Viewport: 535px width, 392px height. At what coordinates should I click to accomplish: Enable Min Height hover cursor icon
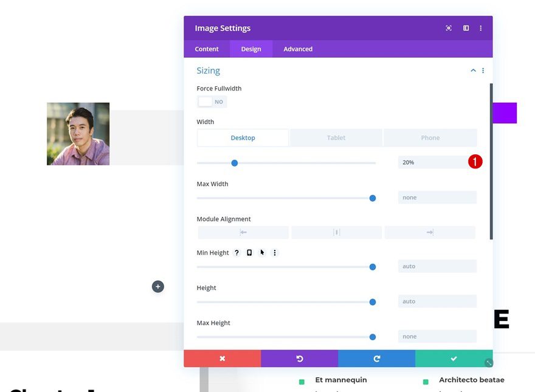(x=262, y=253)
